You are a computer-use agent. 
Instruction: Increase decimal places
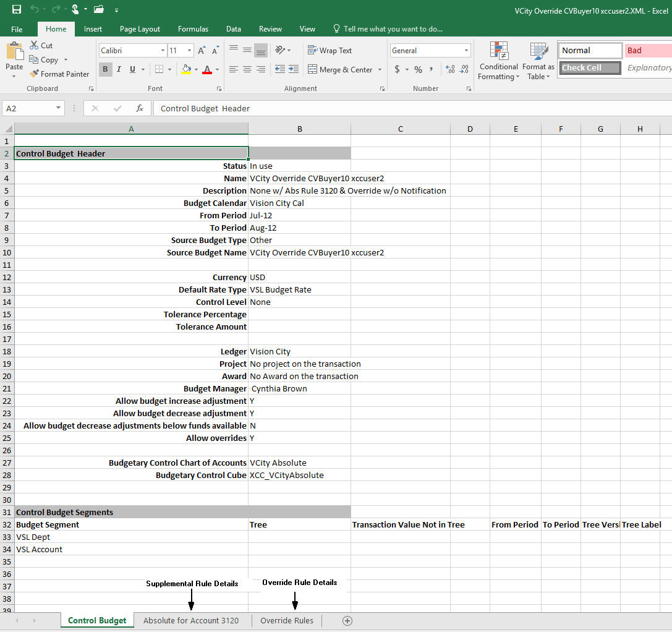[450, 69]
